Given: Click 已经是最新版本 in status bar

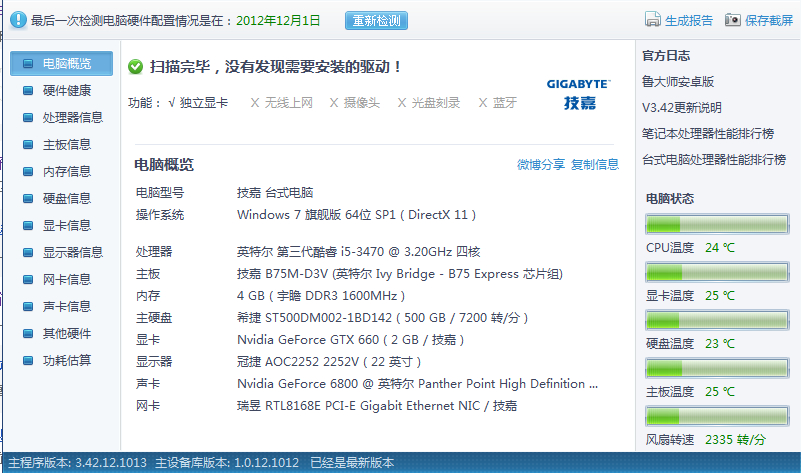Looking at the screenshot, I should click(x=352, y=463).
